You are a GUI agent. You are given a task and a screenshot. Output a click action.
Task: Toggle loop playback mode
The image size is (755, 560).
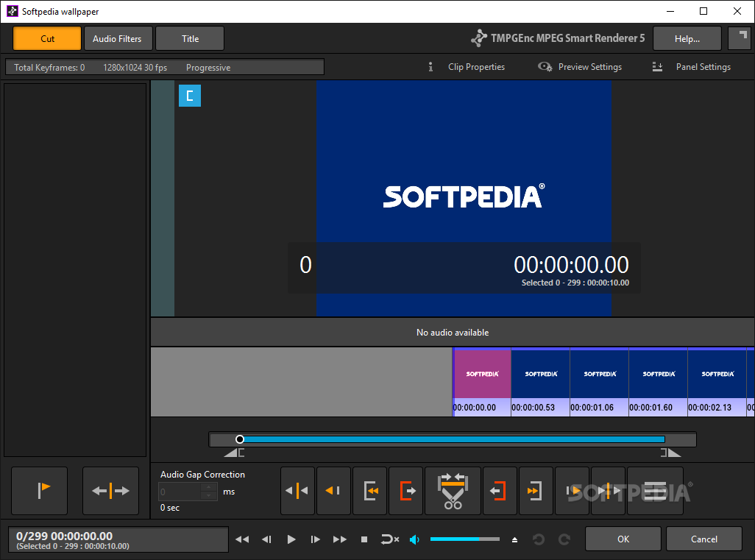pos(389,539)
